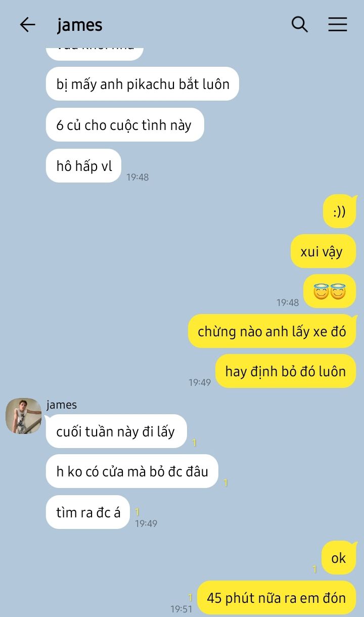Tap the 'hô hấp vl' message bubble
364x617 pixels.
[84, 166]
